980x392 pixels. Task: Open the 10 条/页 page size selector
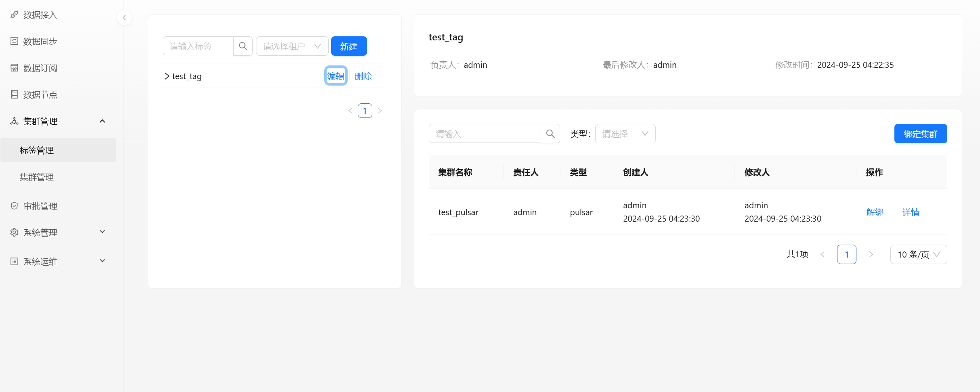click(918, 254)
